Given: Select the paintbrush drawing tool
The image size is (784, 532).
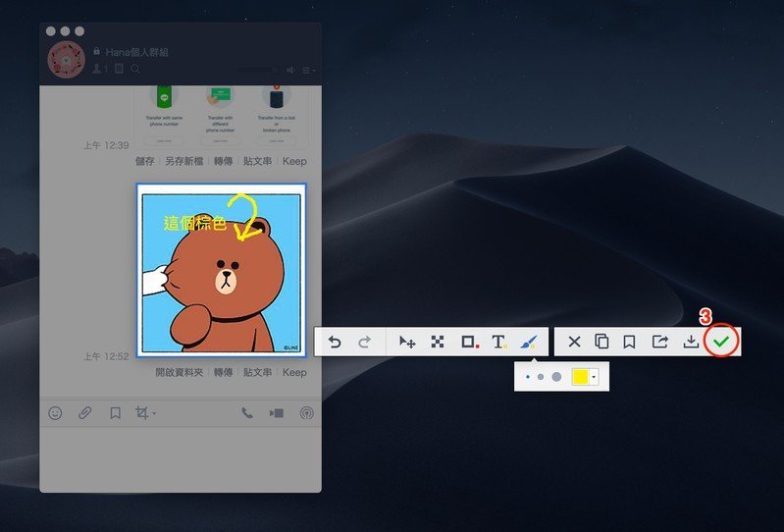Looking at the screenshot, I should [x=528, y=342].
